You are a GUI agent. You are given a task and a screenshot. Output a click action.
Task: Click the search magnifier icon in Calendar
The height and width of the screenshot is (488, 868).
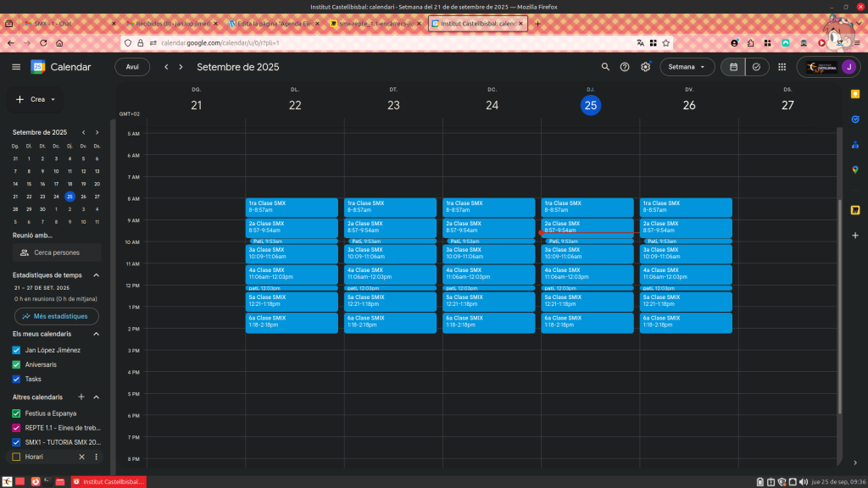coord(605,67)
